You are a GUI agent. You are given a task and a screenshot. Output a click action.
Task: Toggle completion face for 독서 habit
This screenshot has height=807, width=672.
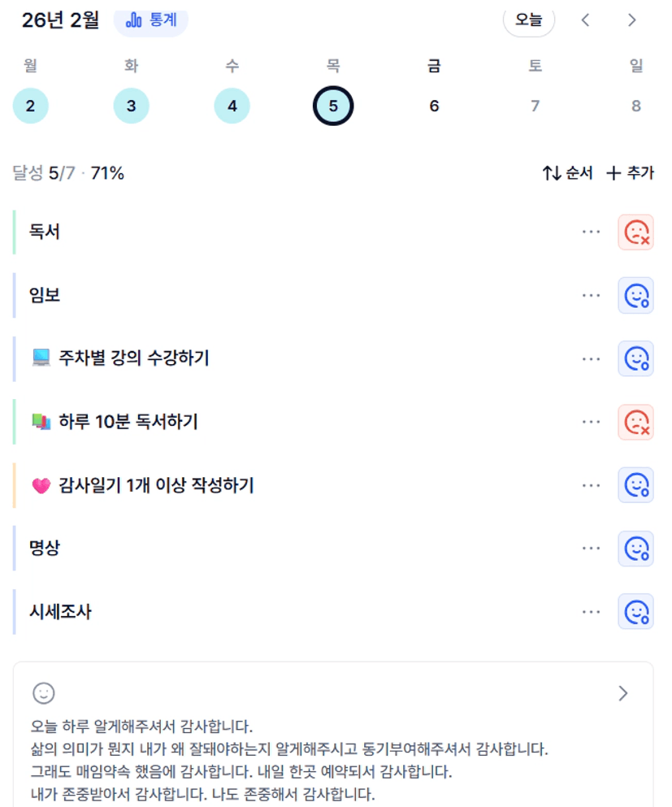click(x=635, y=232)
